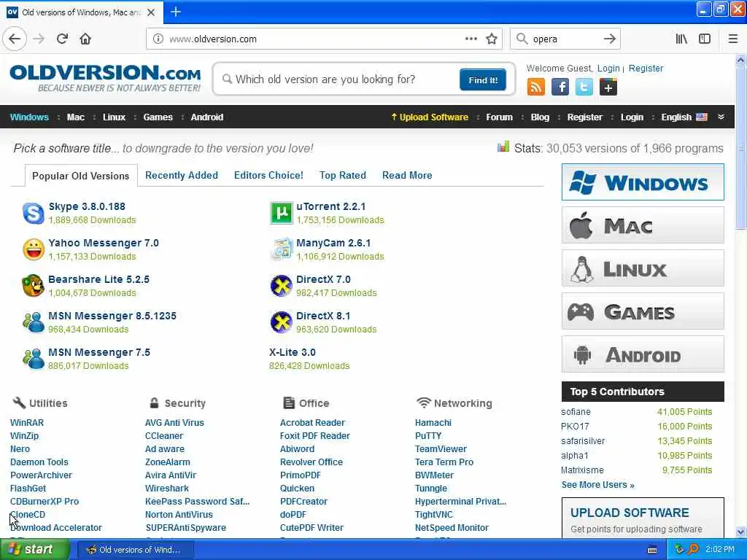Select the Popular Old Versions tab
Viewport: 747px width, 560px height.
pos(80,176)
